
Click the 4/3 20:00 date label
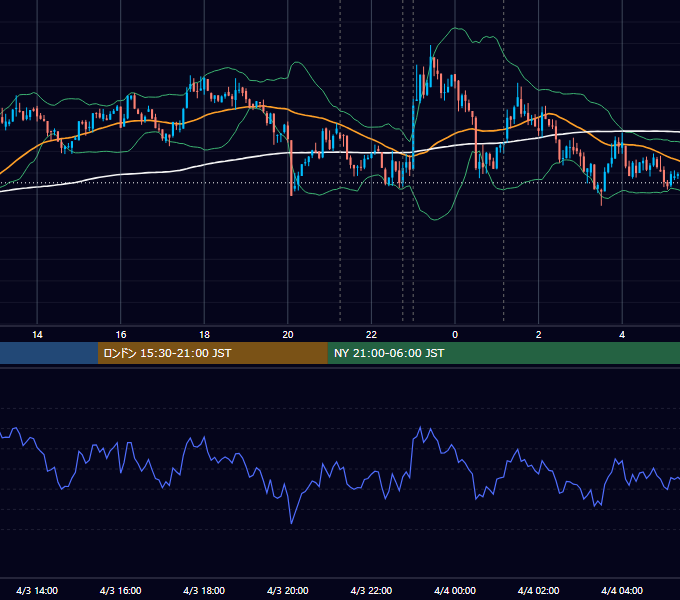(x=288, y=590)
